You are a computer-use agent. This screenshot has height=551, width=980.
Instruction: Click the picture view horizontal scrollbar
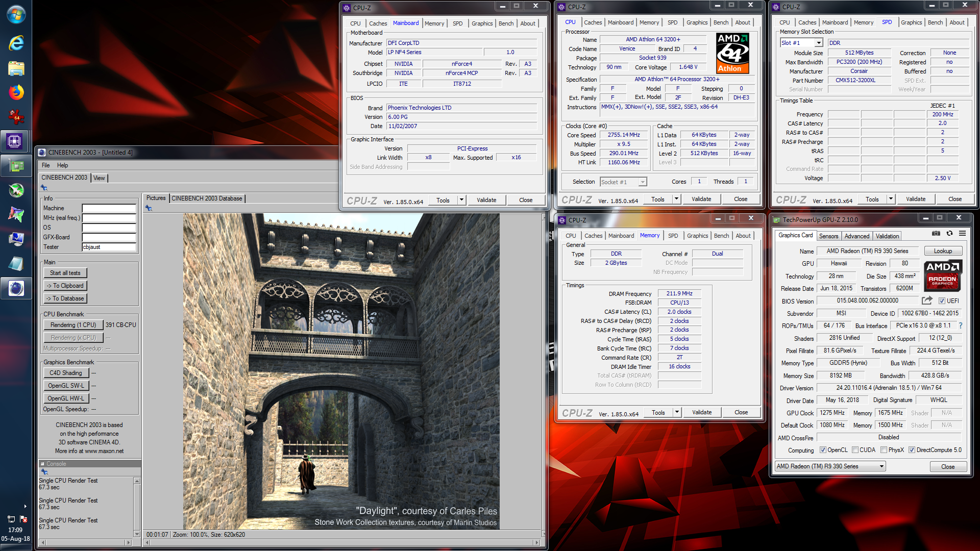coord(341,542)
